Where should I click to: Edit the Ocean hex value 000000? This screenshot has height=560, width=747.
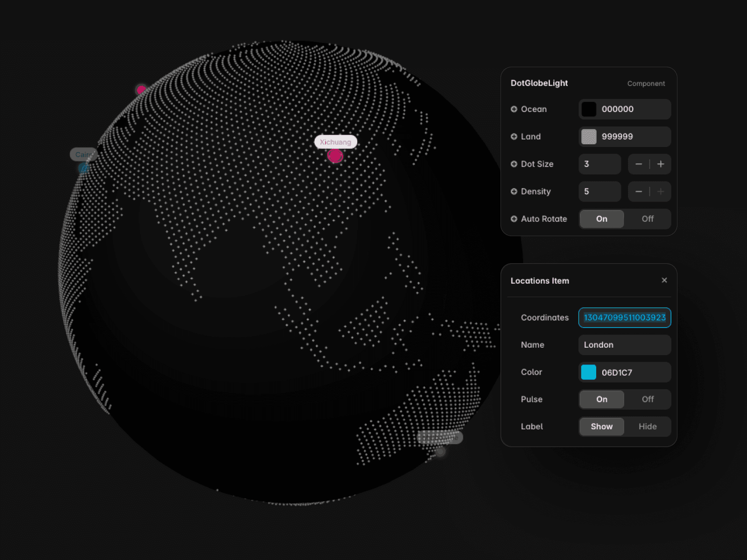point(618,109)
